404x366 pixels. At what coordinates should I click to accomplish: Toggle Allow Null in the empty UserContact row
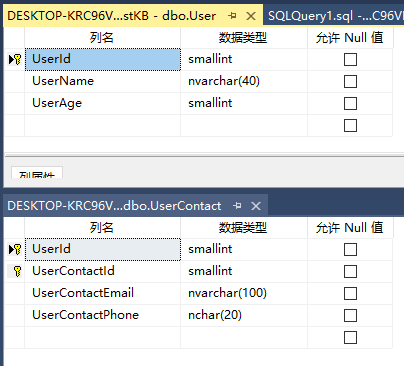click(x=350, y=338)
